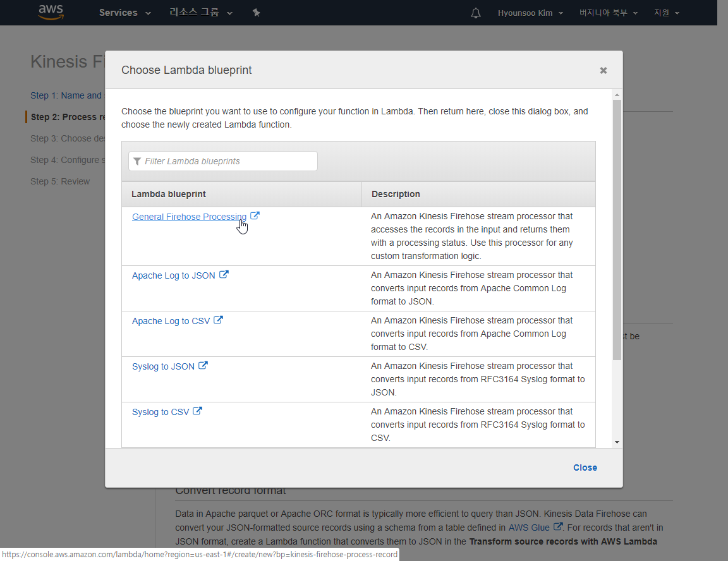The height and width of the screenshot is (561, 728).
Task: Click external-link icon beside Syslog to JSON
Action: (203, 366)
